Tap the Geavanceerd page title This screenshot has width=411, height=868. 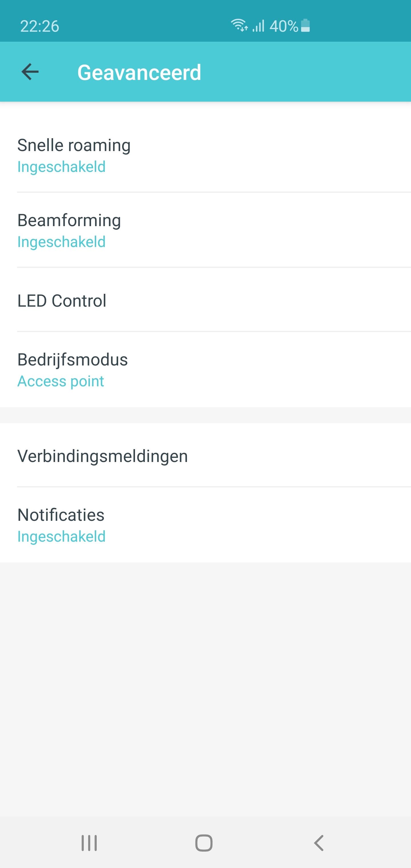pos(139,72)
